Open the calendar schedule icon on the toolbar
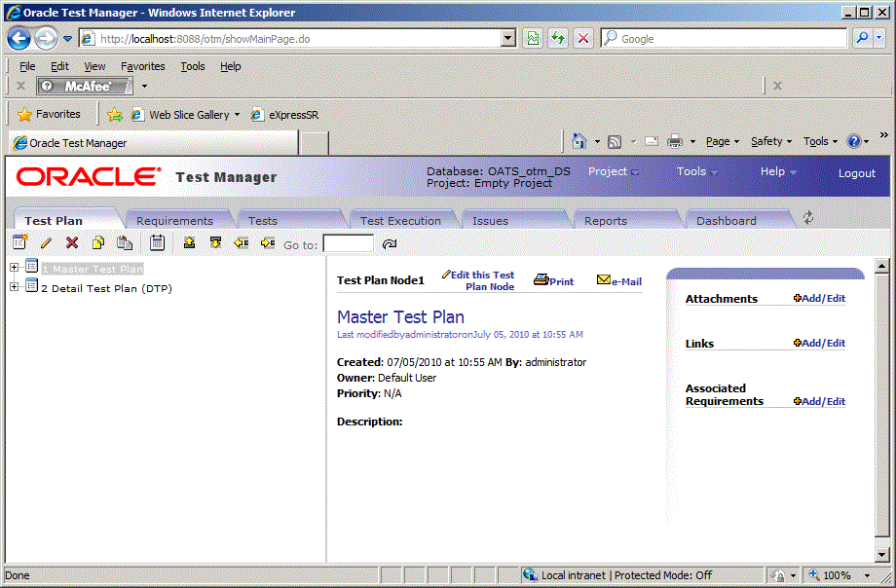The width and height of the screenshot is (896, 588). point(157,243)
